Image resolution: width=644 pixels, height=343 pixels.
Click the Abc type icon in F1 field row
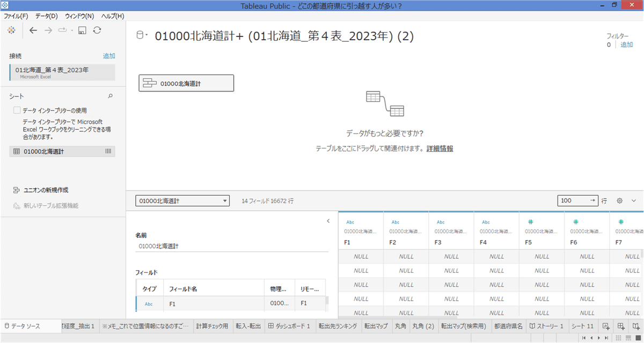click(x=149, y=303)
